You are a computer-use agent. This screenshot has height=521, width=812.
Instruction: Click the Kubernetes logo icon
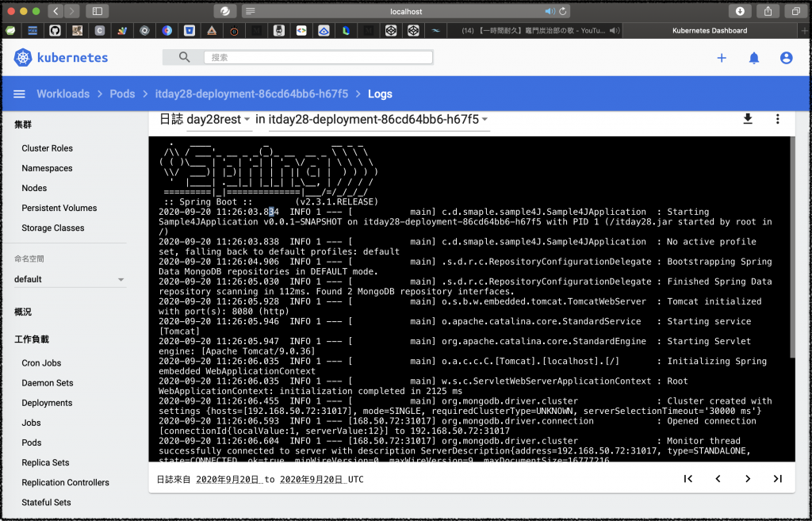[23, 57]
